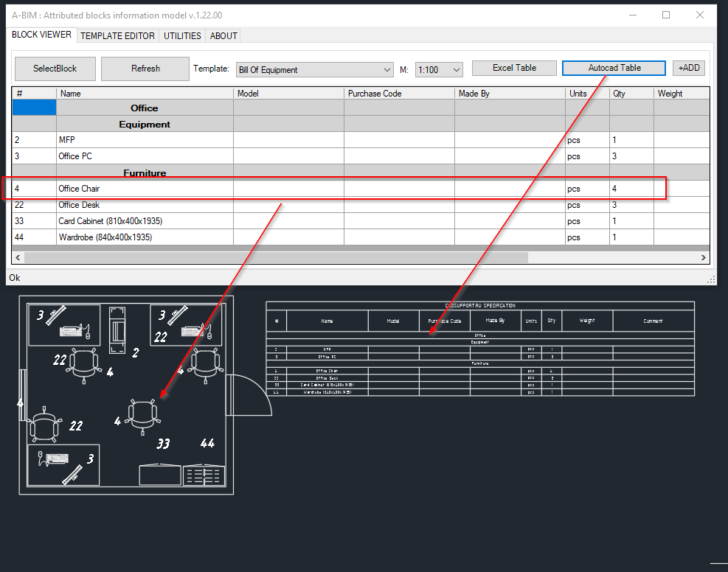Click the Made By column header
Viewport: 728px width, 572px height.
510,94
